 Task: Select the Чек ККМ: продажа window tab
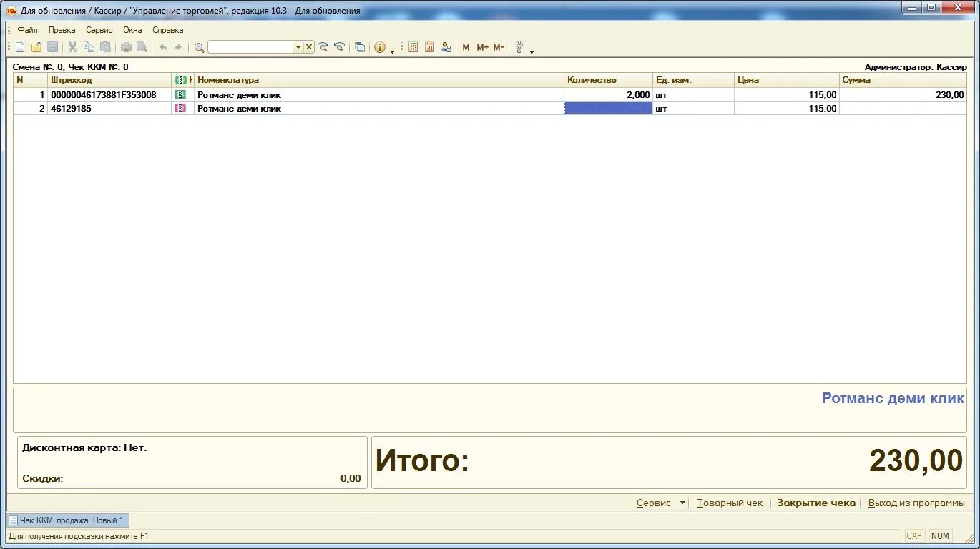click(x=68, y=520)
